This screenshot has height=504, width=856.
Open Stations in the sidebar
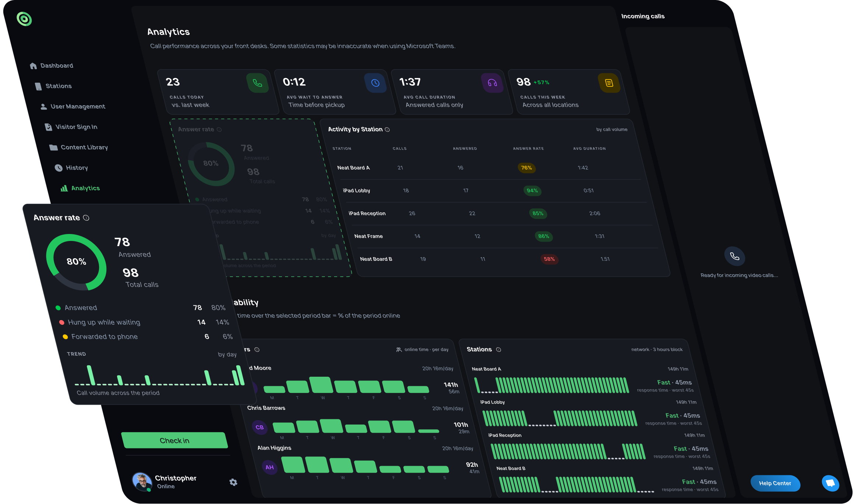53,86
